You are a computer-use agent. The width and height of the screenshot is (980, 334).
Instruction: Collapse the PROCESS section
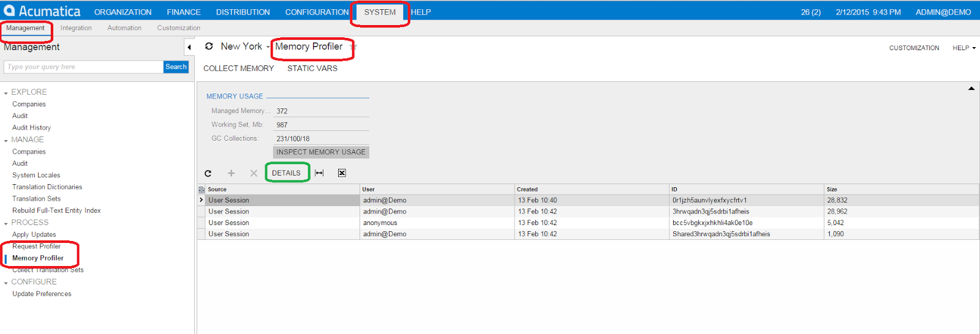click(6, 223)
